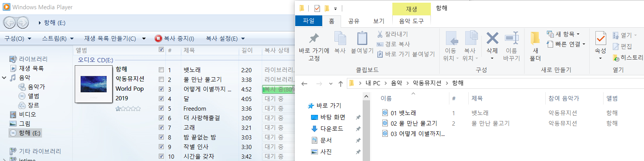Switch to the 홈 ribbon tab
Viewport: 644px width, 161px height.
(331, 21)
